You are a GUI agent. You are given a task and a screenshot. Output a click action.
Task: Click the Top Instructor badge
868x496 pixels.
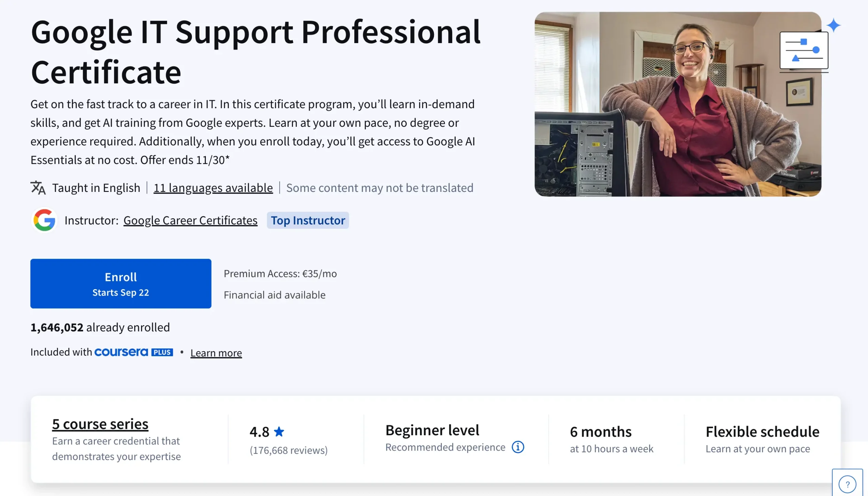click(x=308, y=220)
